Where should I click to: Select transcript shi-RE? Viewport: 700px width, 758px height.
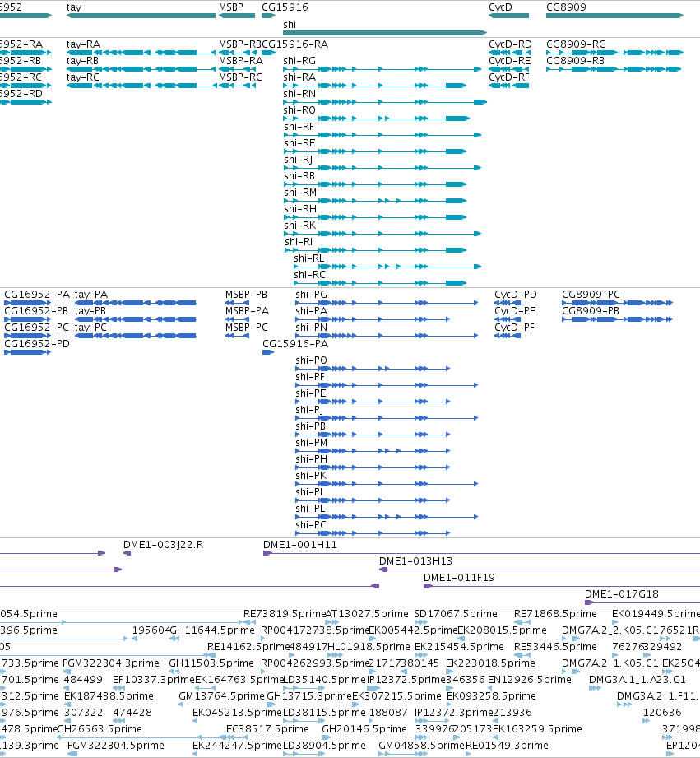click(299, 143)
